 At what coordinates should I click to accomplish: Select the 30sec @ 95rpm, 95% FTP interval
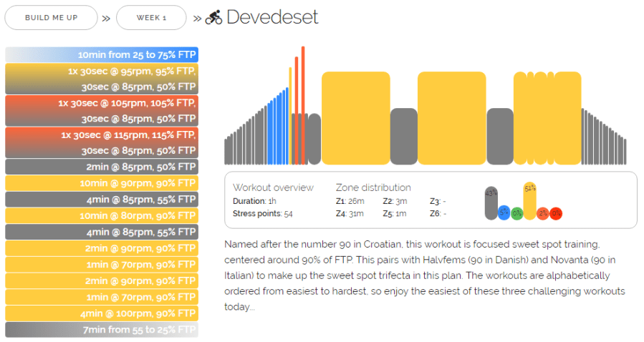(102, 72)
